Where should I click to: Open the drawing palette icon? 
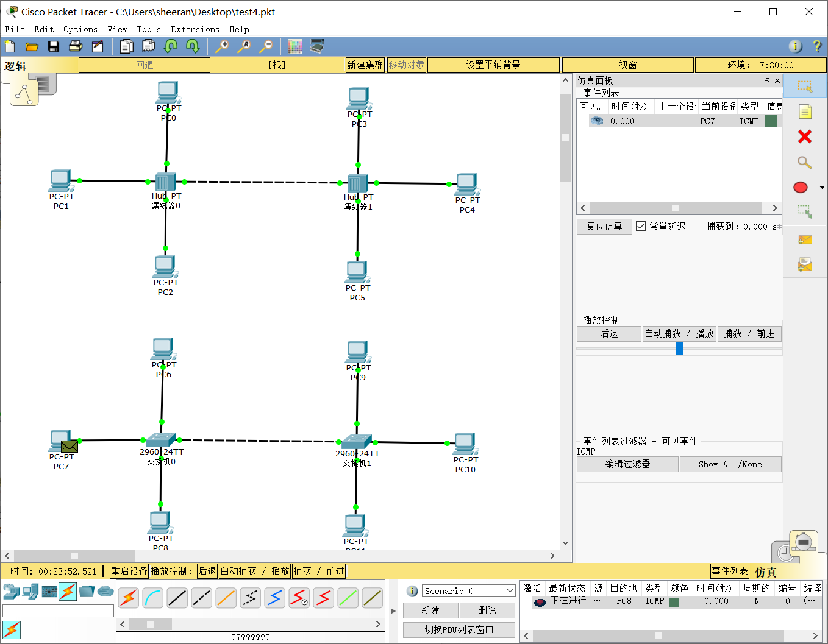[295, 46]
